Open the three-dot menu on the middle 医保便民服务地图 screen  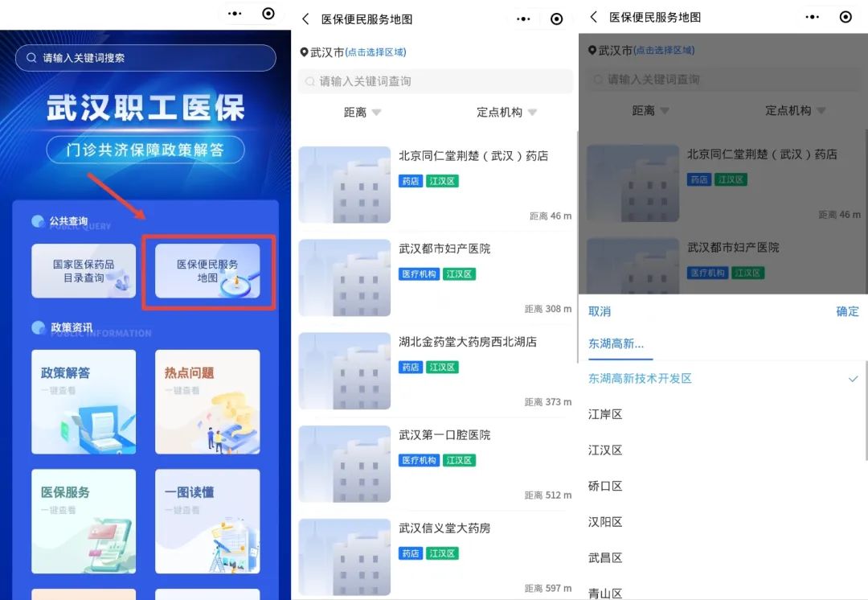[523, 18]
